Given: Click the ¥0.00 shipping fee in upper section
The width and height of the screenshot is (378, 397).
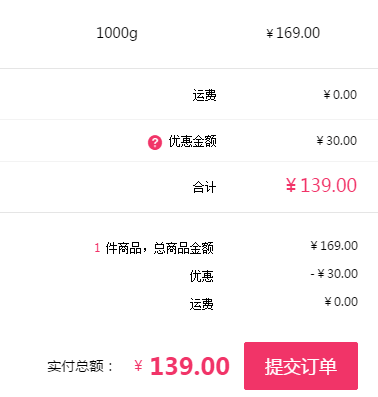Looking at the screenshot, I should (340, 95).
